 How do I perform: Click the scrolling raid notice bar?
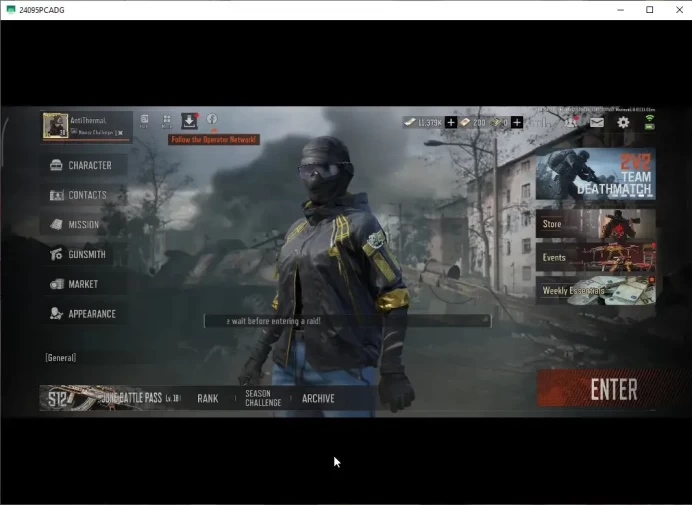[x=348, y=321]
